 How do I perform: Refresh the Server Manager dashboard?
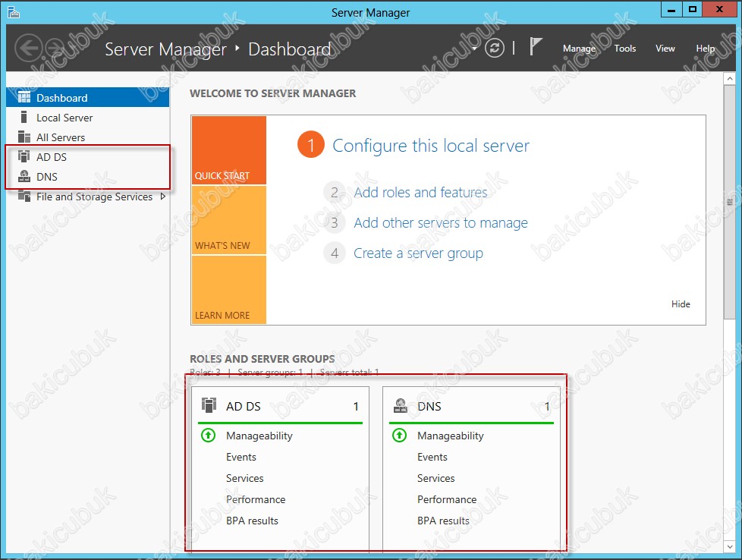(495, 48)
